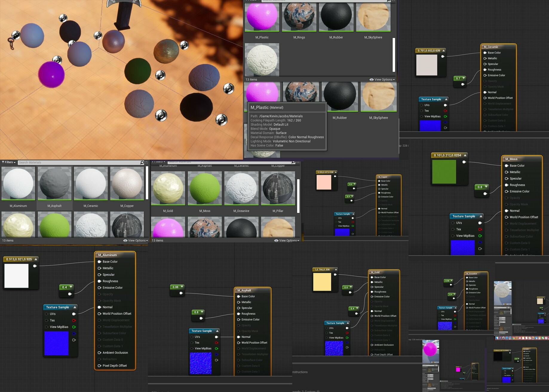The height and width of the screenshot is (392, 549).
Task: Click the World Position Offset pin on M_Copper
Action: 379,213
